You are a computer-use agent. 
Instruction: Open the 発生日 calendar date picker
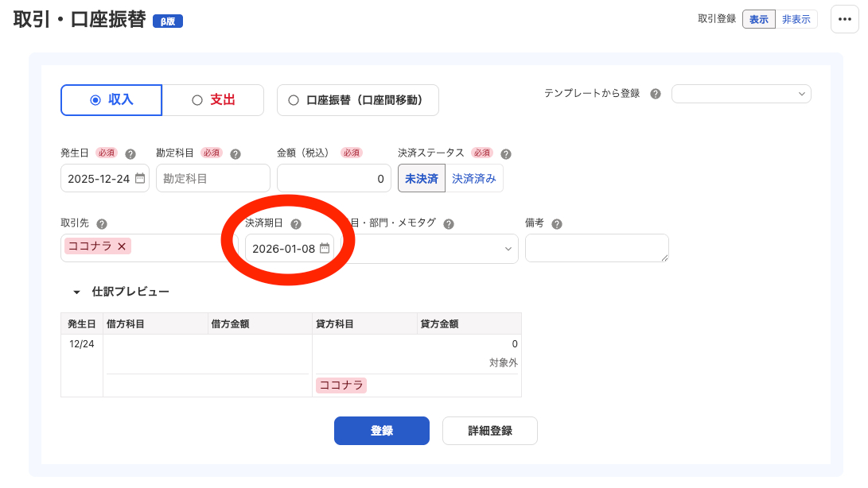(140, 178)
